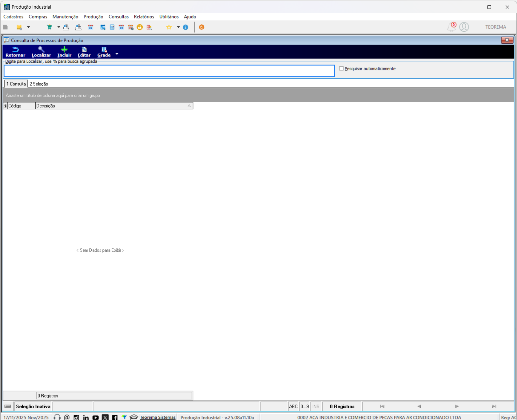Image resolution: width=517 pixels, height=420 pixels.
Task: Click the 0..9 indicator in status bar
Action: click(x=305, y=406)
